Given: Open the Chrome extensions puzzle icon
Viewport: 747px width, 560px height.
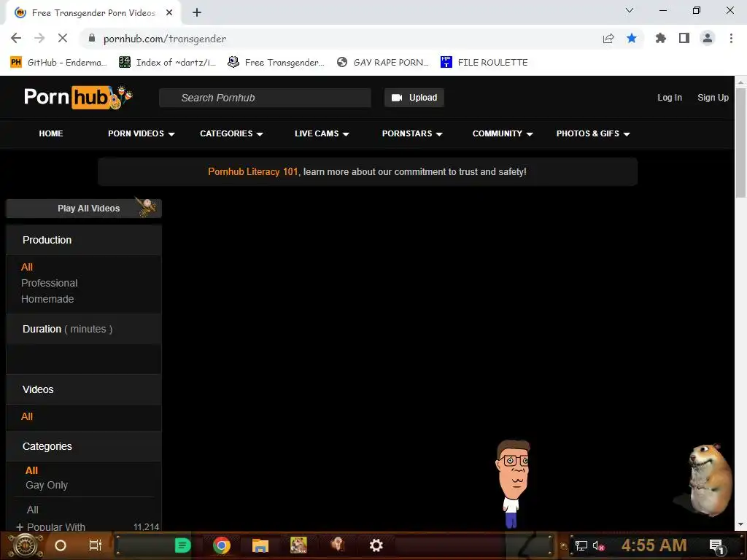Looking at the screenshot, I should pyautogui.click(x=661, y=38).
